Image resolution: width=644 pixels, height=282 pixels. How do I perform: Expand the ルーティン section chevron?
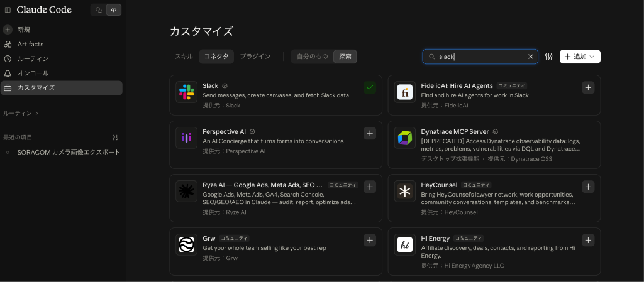pyautogui.click(x=37, y=113)
